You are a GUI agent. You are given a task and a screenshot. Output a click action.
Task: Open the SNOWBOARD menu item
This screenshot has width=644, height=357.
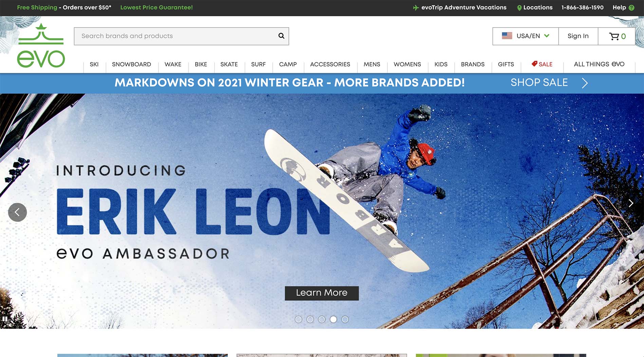(131, 64)
